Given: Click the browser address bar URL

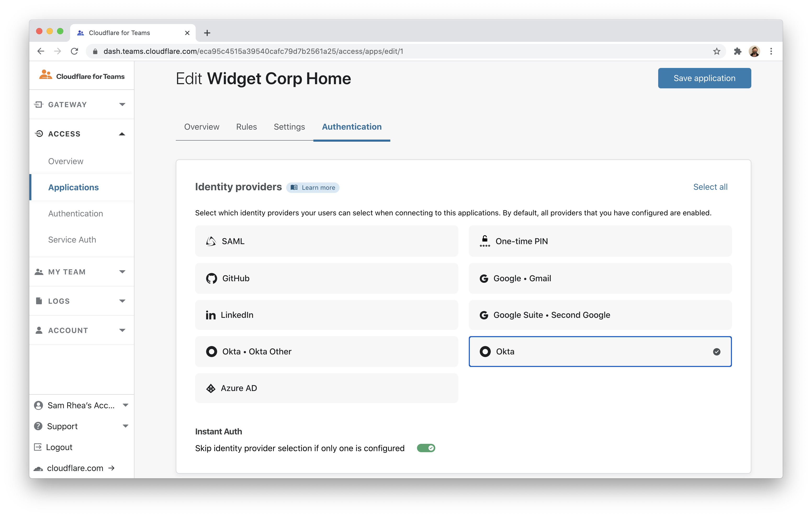Looking at the screenshot, I should coord(253,51).
